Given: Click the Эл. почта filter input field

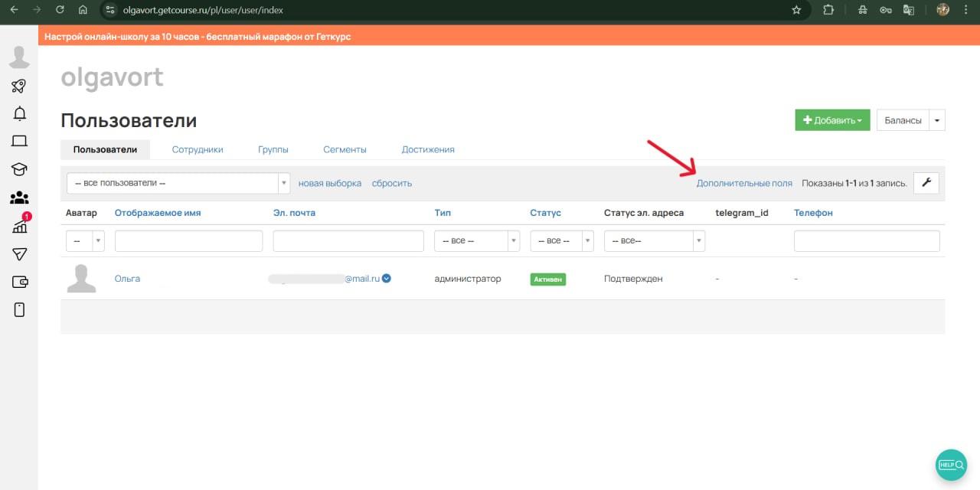Looking at the screenshot, I should [348, 241].
